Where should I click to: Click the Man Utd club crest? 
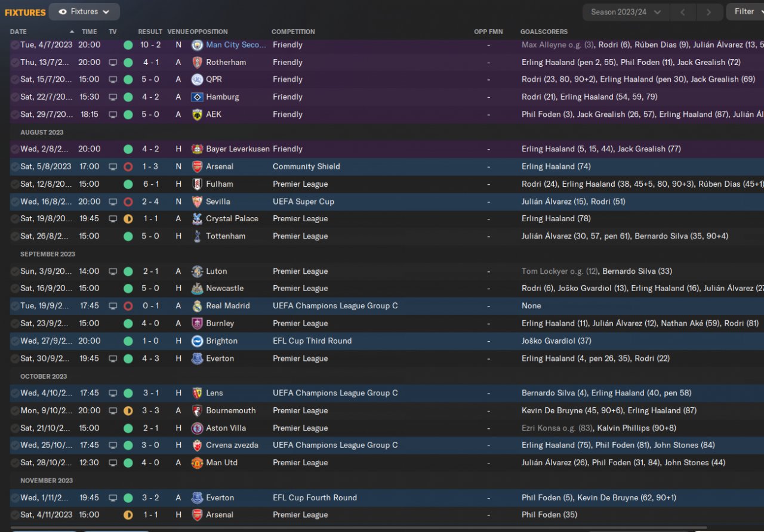pyautogui.click(x=197, y=463)
